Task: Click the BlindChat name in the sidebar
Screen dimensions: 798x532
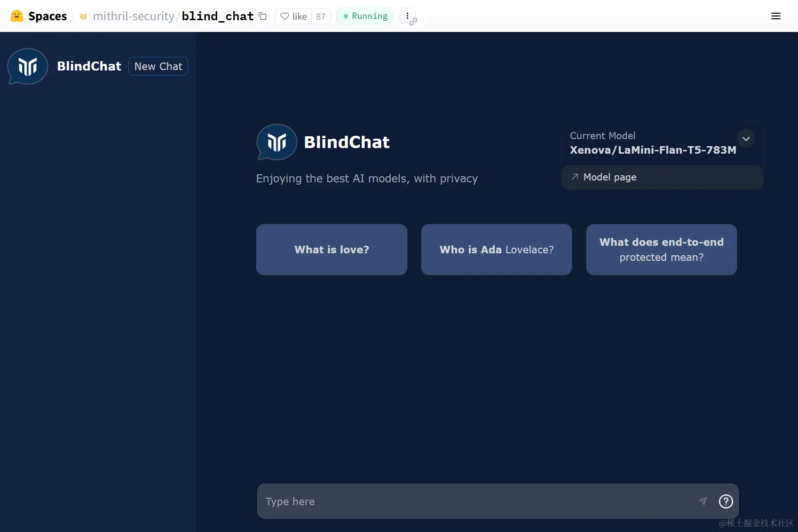Action: pos(89,66)
